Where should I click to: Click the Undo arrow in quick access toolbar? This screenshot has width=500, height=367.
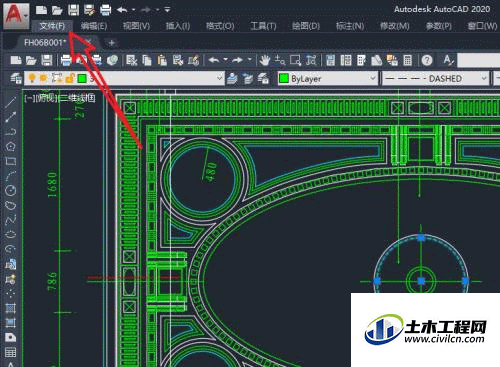122,10
